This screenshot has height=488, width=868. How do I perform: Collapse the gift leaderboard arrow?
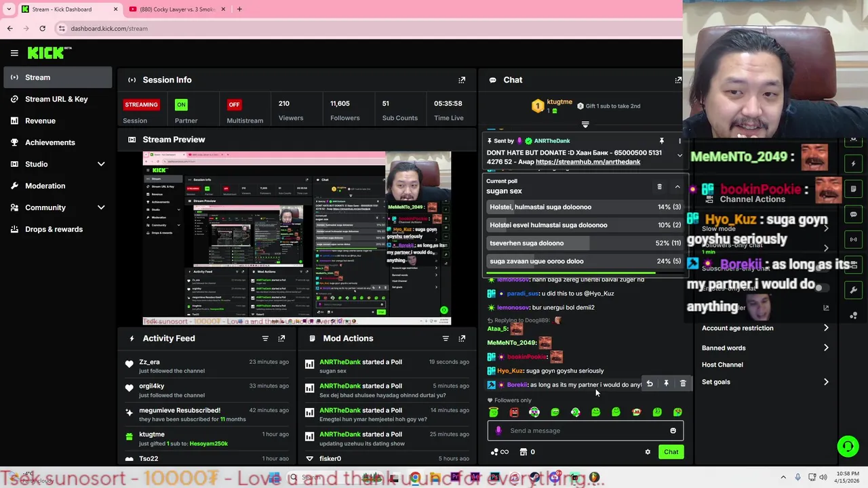click(585, 125)
